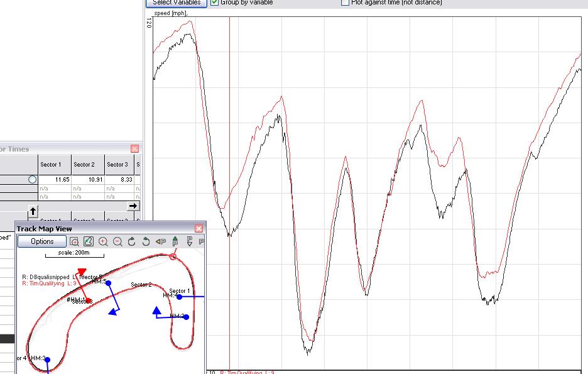Image resolution: width=588 pixels, height=374 pixels.
Task: Click the Sector 2 column header
Action: point(84,165)
